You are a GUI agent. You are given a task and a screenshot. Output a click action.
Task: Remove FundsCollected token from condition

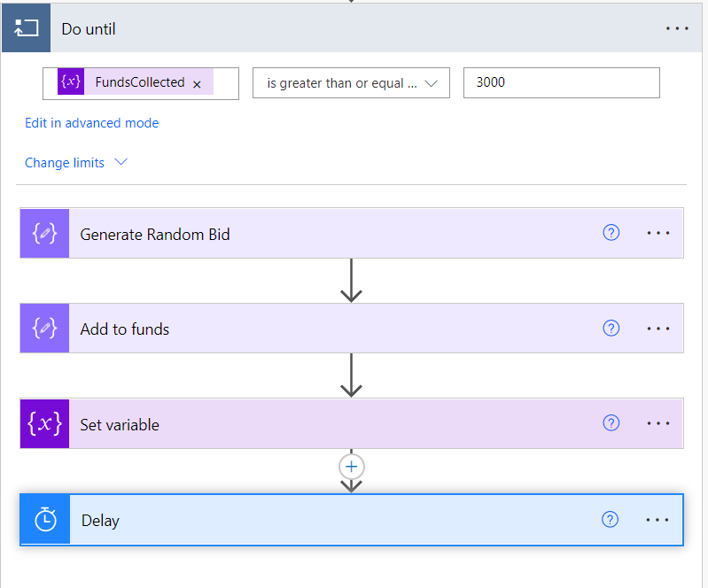197,83
